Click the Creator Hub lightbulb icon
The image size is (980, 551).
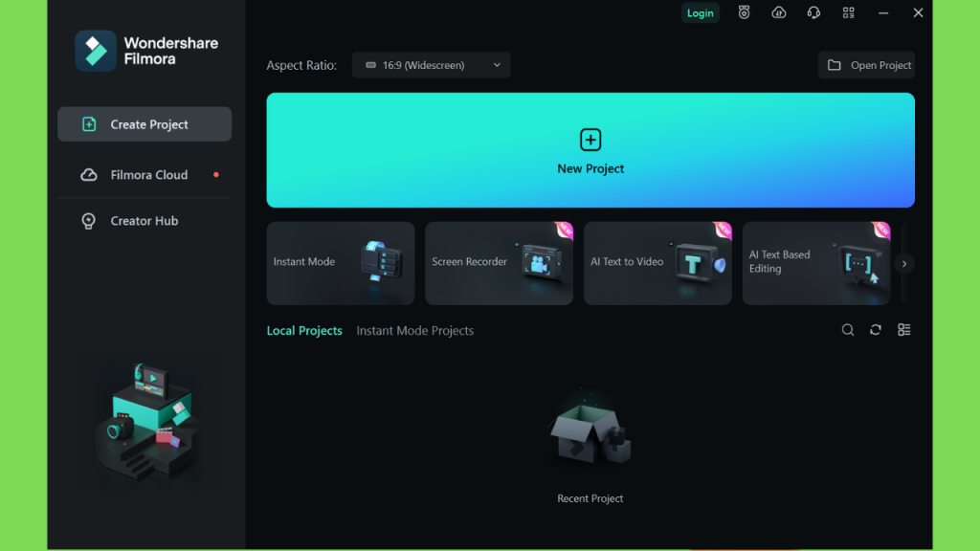[89, 221]
